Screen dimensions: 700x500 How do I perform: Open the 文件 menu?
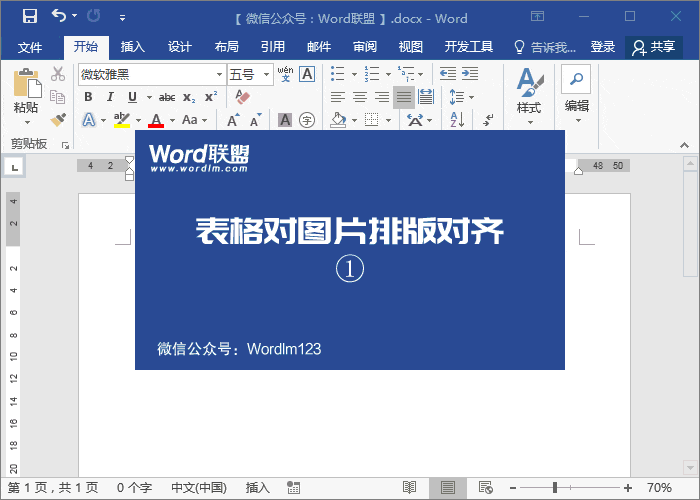[x=29, y=47]
